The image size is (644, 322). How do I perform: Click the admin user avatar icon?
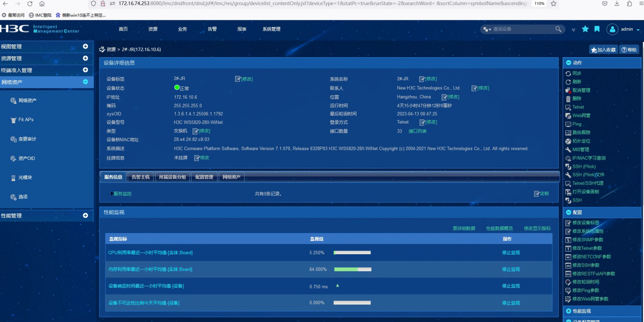612,29
